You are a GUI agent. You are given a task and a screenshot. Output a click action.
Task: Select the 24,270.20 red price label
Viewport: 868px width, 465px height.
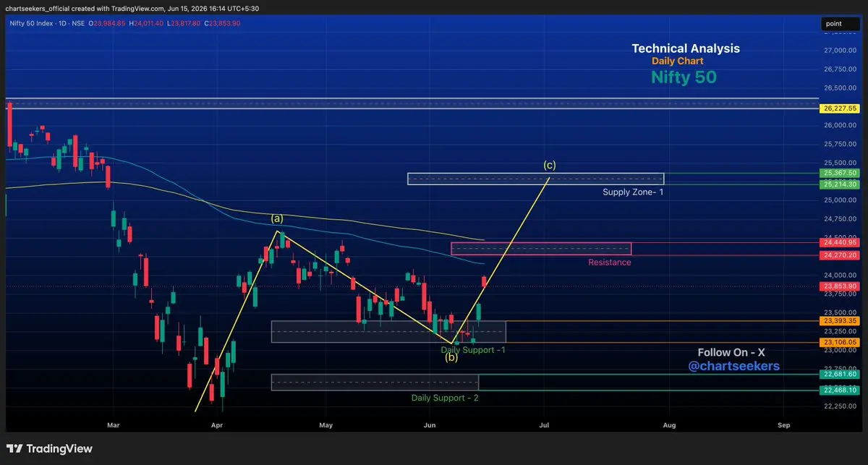click(839, 255)
